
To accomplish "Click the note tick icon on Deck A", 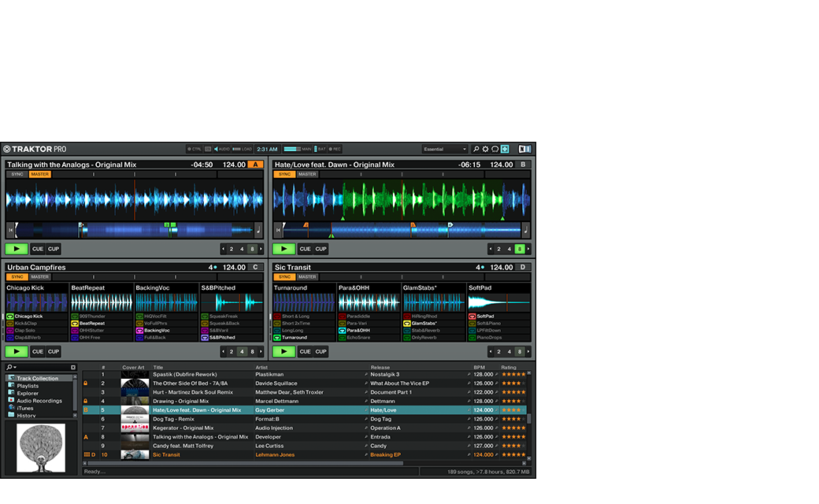I will coord(258,230).
